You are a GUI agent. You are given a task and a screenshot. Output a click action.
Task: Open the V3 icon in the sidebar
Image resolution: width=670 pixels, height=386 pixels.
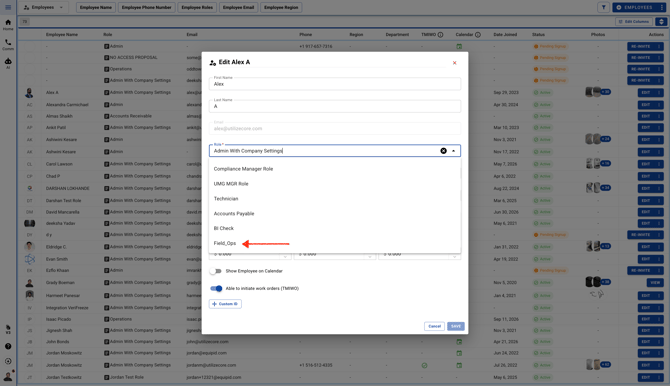[8, 329]
